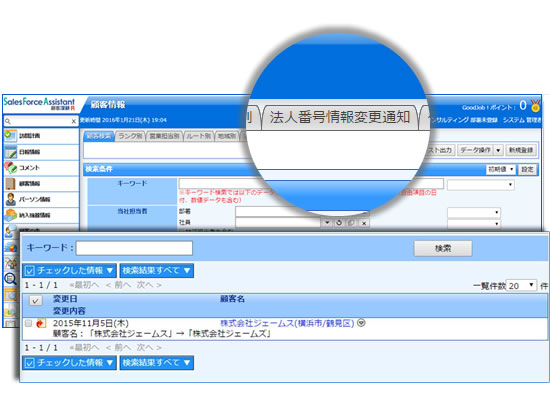Click the キーワード: input field in lower panel
The image size is (550, 398).
pos(134,248)
